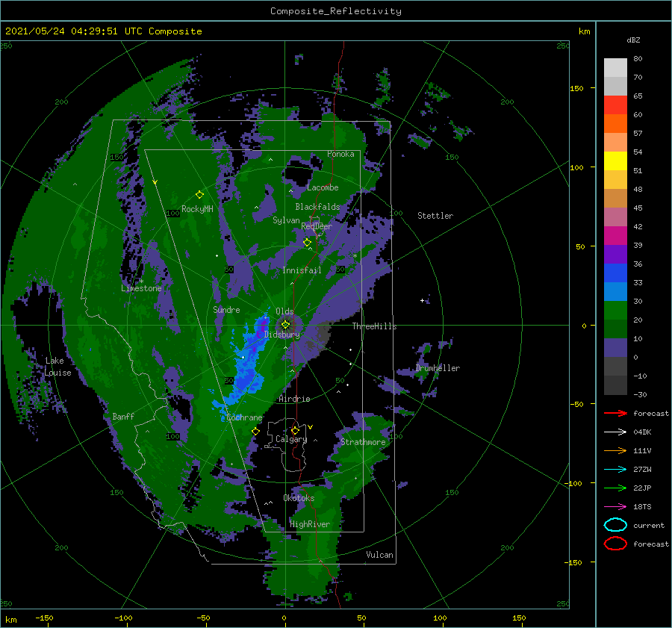Click the Airdrie city label

pos(294,399)
